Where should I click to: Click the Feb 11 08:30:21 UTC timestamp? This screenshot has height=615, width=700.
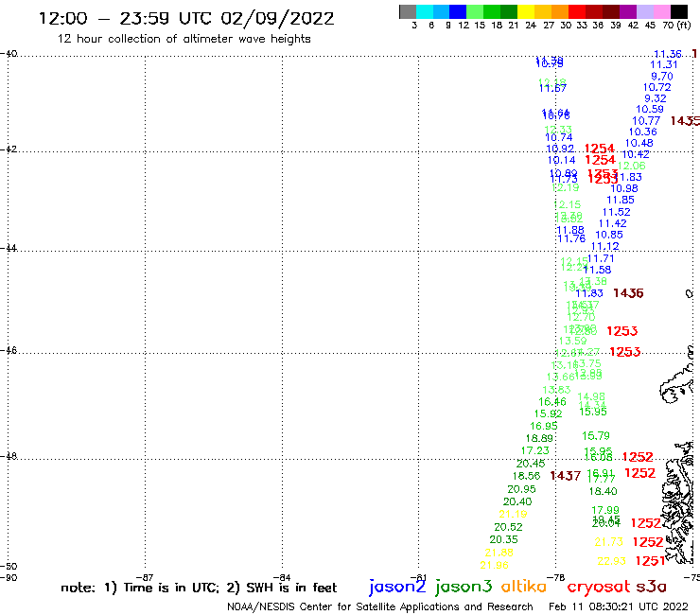click(x=619, y=606)
